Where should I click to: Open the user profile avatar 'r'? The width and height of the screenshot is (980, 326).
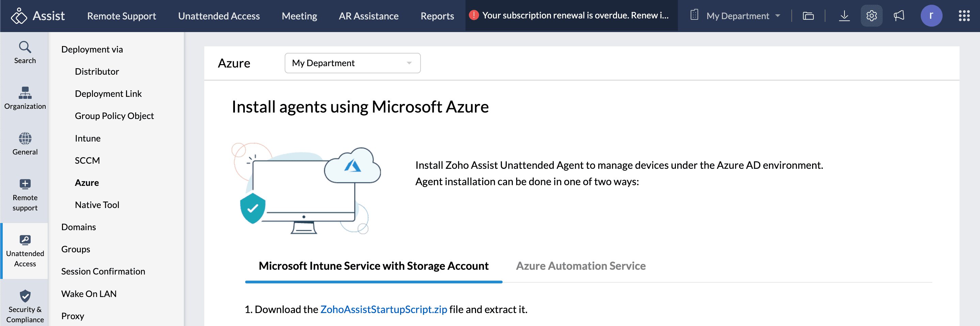pos(931,16)
